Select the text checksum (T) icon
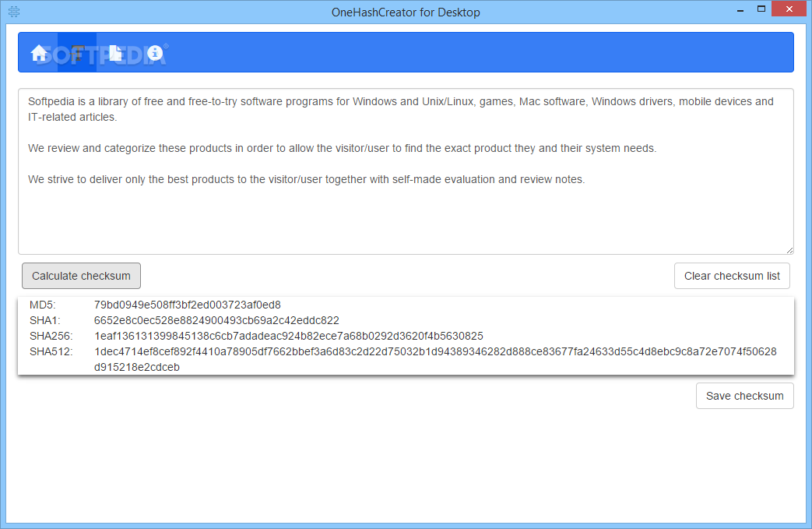The width and height of the screenshot is (812, 529). (x=76, y=52)
